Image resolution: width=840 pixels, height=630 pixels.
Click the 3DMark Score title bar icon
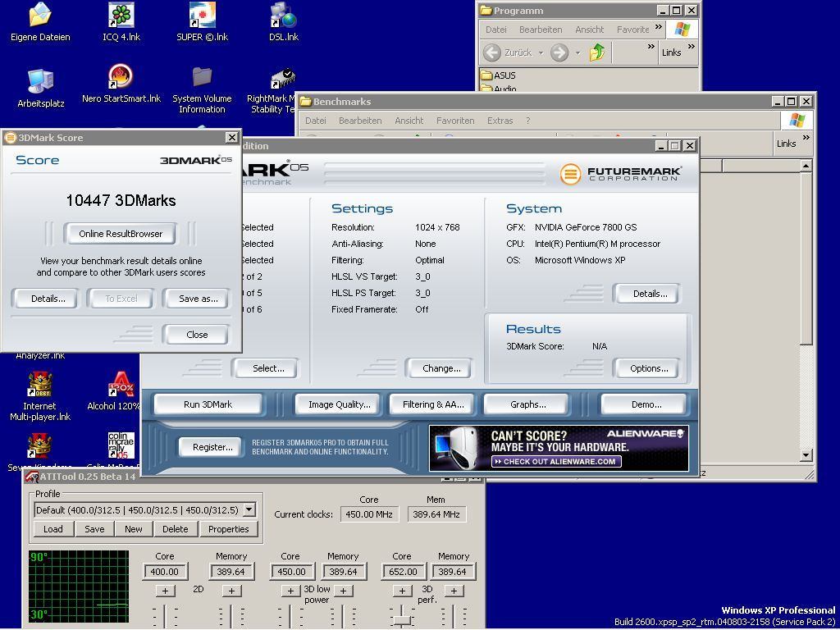tap(10, 138)
